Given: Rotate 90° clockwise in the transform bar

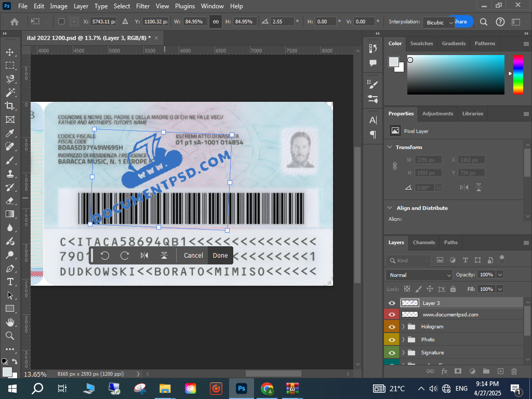Looking at the screenshot, I should [x=125, y=256].
